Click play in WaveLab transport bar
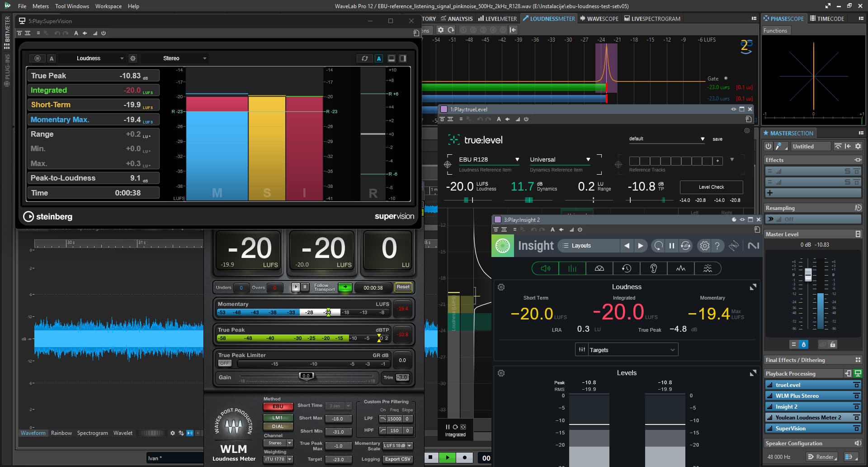Viewport: 868px width, 467px height. 448,457
